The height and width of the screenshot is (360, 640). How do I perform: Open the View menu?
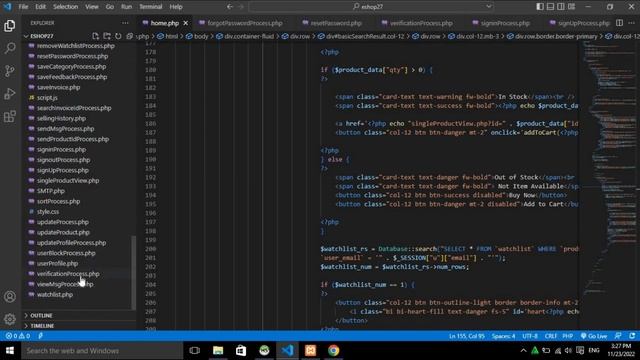pos(91,7)
